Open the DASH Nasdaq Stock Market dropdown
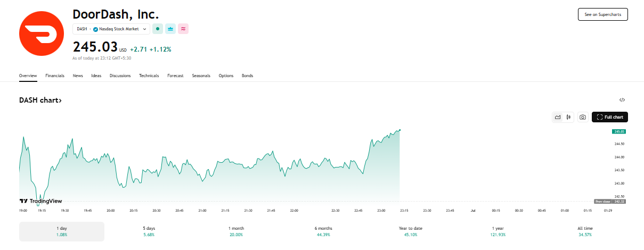The height and width of the screenshot is (250, 644). click(x=111, y=29)
